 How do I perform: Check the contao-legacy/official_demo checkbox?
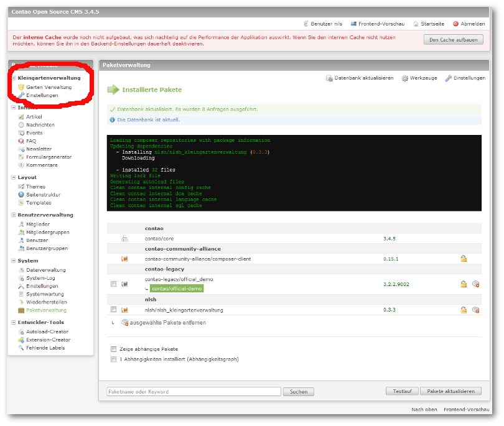click(113, 284)
